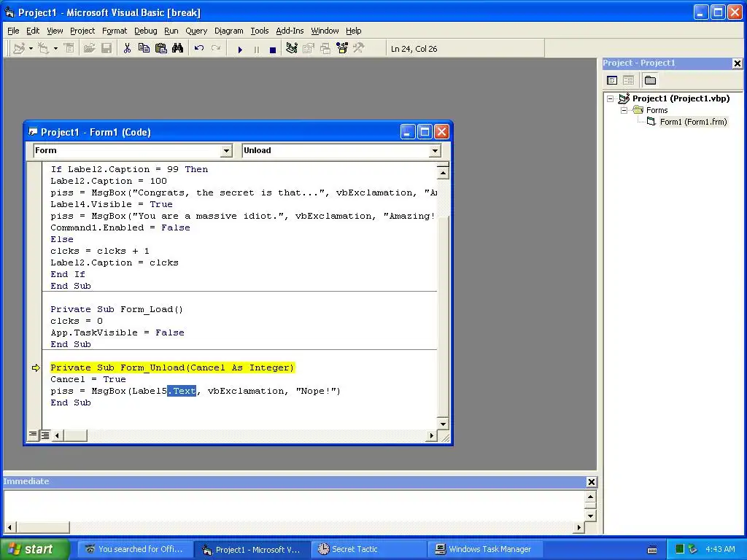This screenshot has height=560, width=747.
Task: Click the grayed Redo arrow icon
Action: (x=216, y=49)
